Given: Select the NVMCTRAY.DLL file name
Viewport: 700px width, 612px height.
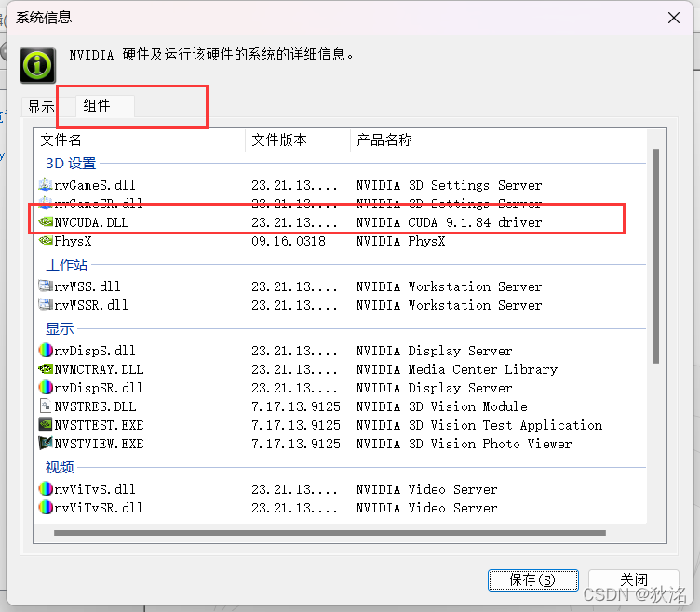Looking at the screenshot, I should pyautogui.click(x=99, y=369).
